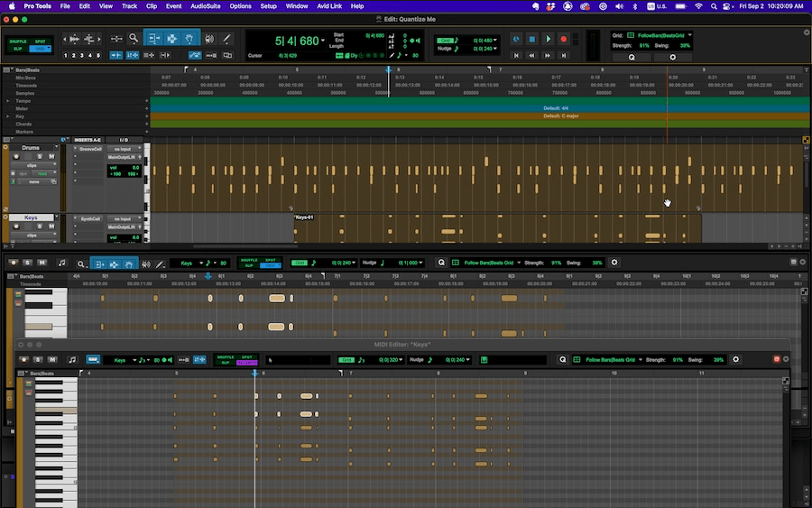The height and width of the screenshot is (508, 812).
Task: Click the Online sync button left of Stop
Action: (516, 39)
